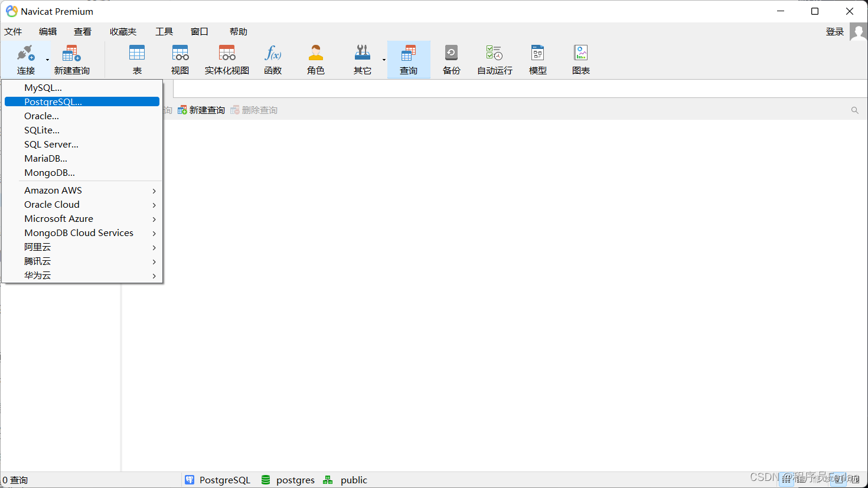Open the 窗口 window menu
The width and height of the screenshot is (868, 488).
[x=200, y=32]
